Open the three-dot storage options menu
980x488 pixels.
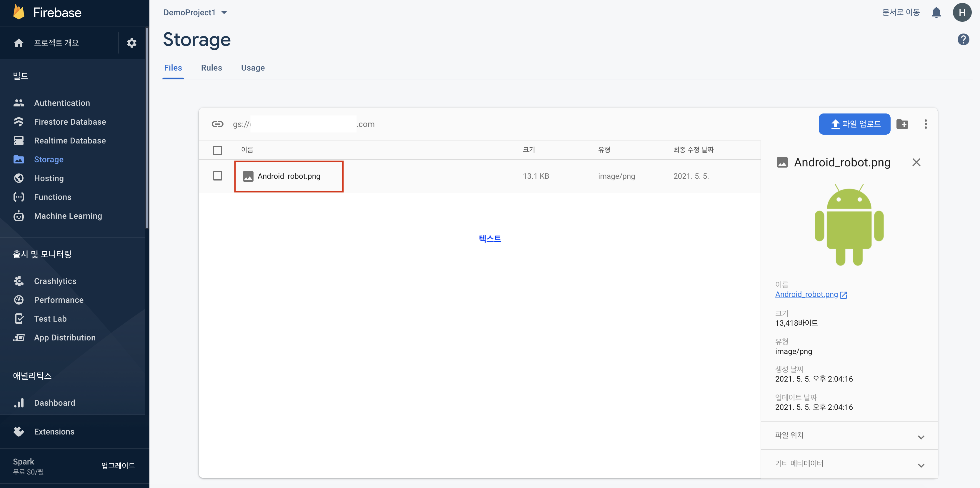click(926, 124)
